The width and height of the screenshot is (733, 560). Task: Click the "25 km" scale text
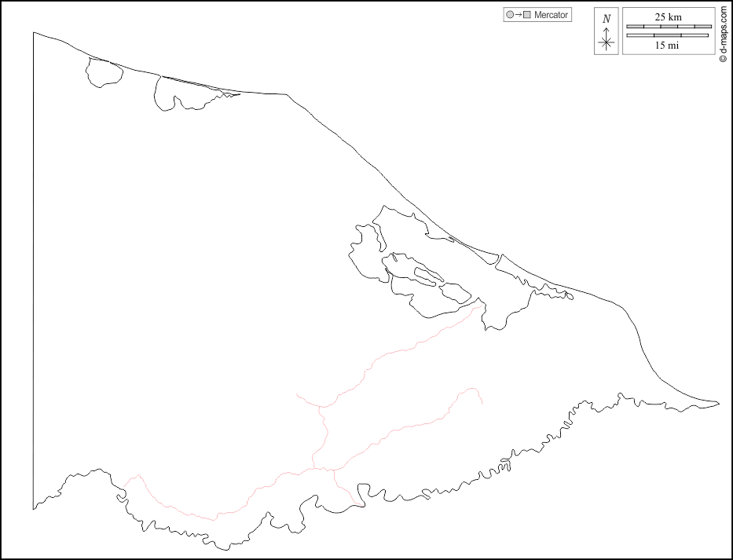tap(667, 17)
